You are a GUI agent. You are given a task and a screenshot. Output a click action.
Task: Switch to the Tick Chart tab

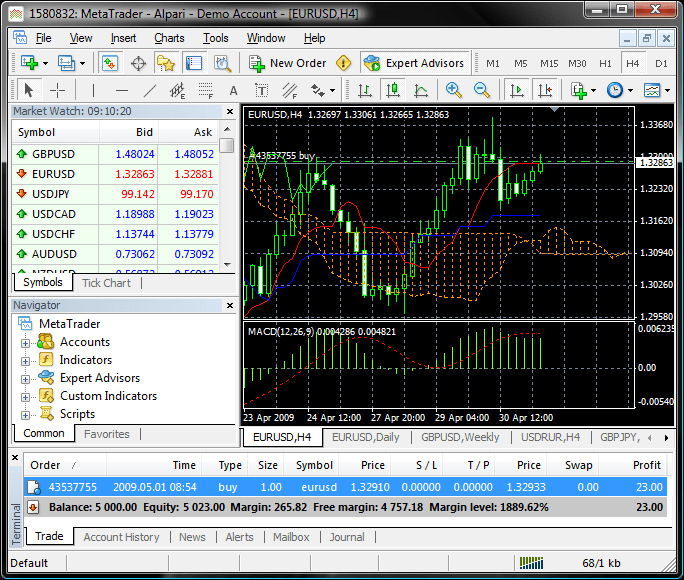coord(106,283)
